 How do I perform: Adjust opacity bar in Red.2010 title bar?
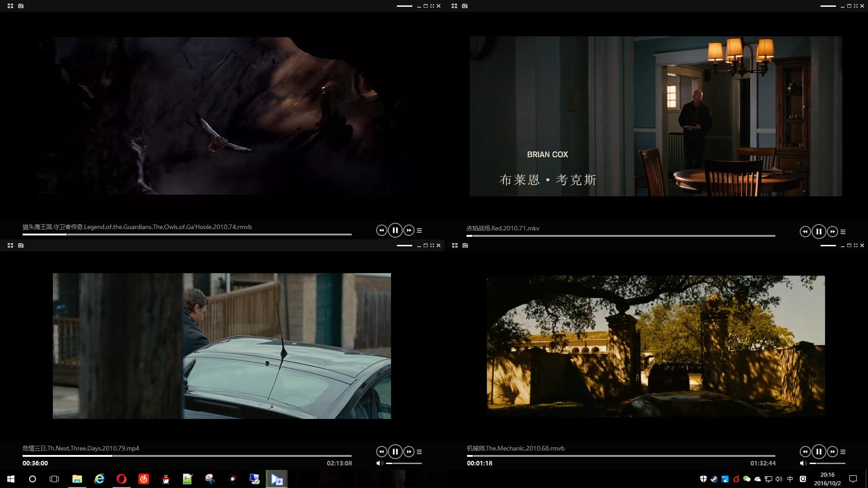click(x=828, y=6)
